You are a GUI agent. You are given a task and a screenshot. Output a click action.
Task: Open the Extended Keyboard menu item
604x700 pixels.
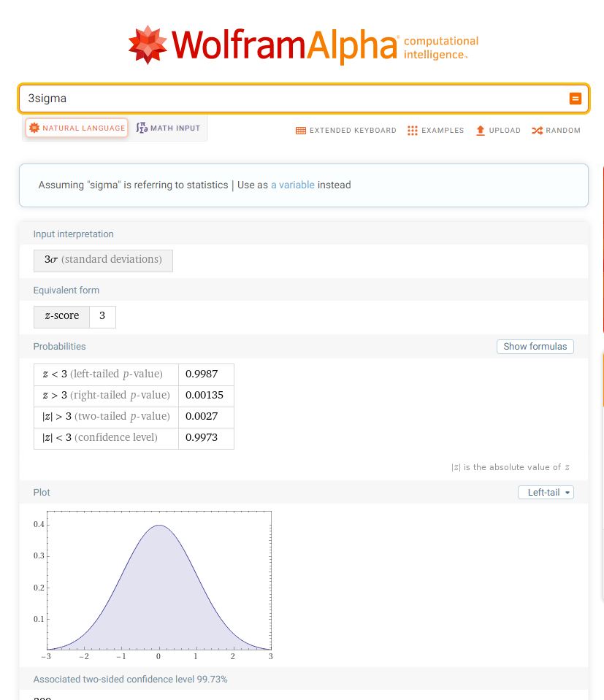[353, 131]
